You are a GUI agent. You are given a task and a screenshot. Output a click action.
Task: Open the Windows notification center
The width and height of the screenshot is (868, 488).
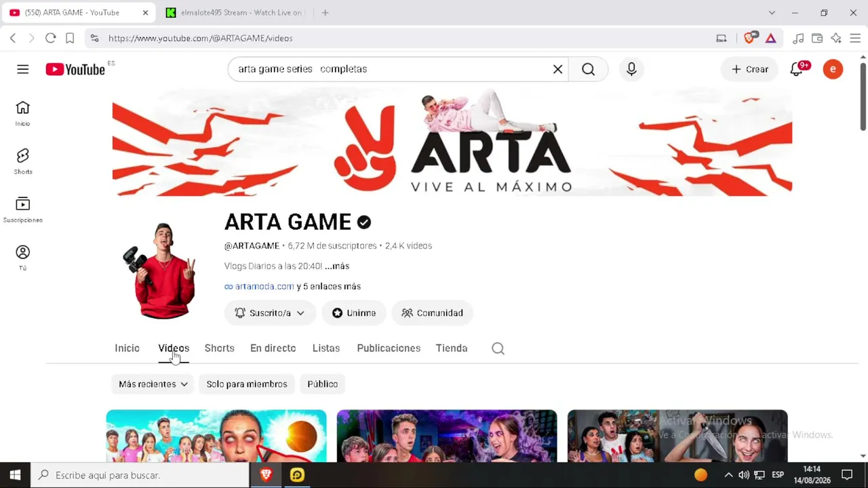(x=847, y=475)
